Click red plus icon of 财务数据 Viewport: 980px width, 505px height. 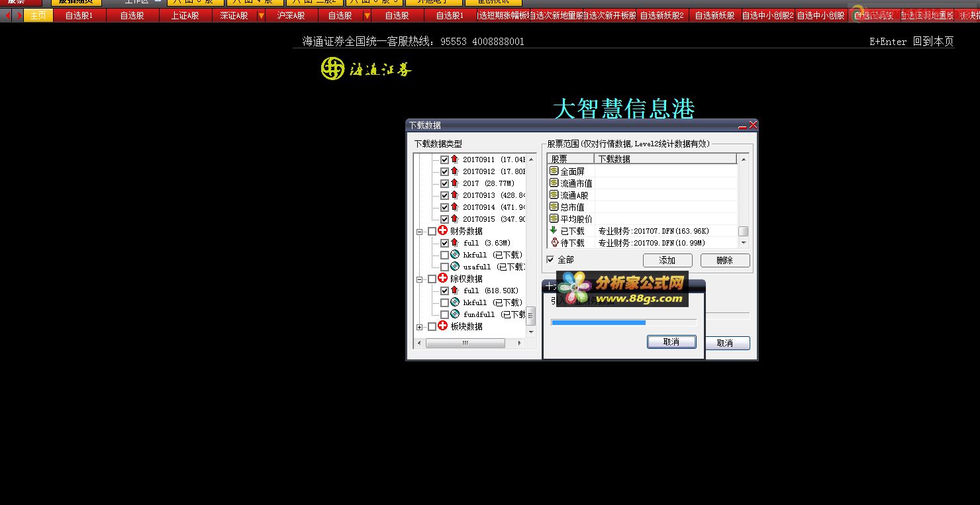pyautogui.click(x=443, y=231)
